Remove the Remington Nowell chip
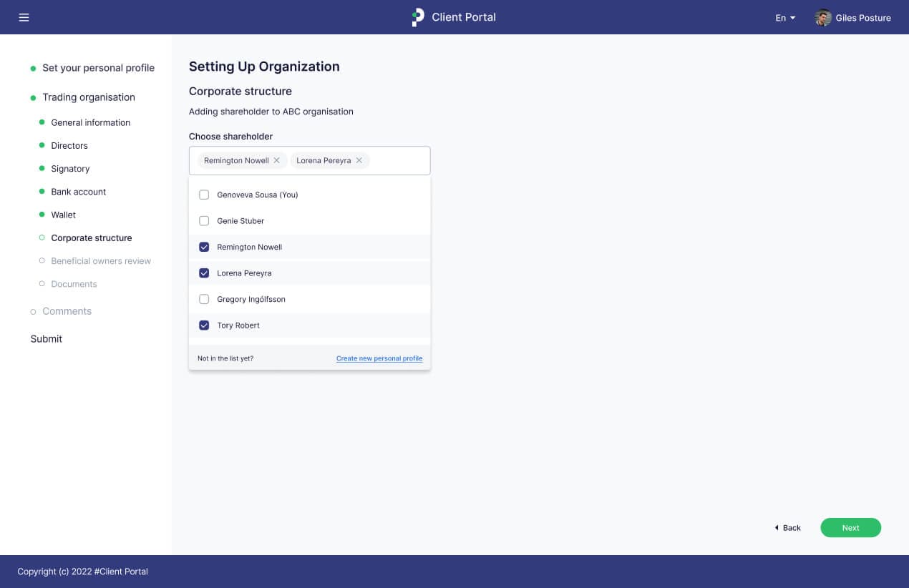 click(x=277, y=160)
